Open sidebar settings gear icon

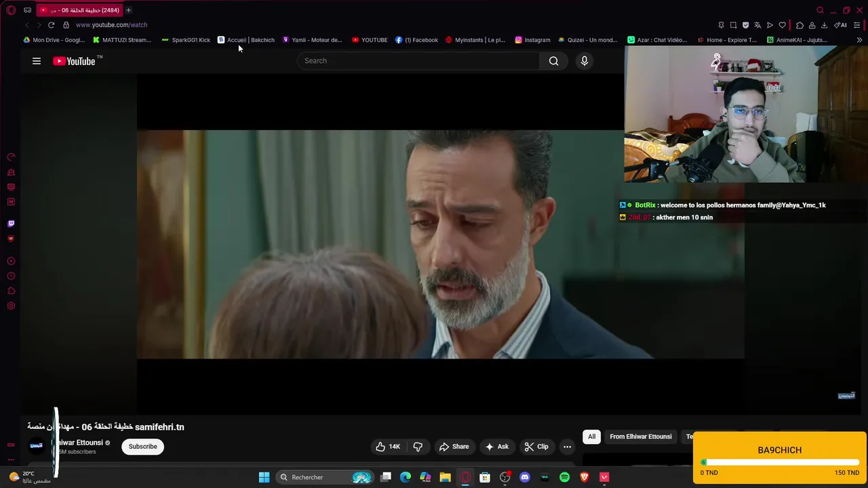pos(11,306)
